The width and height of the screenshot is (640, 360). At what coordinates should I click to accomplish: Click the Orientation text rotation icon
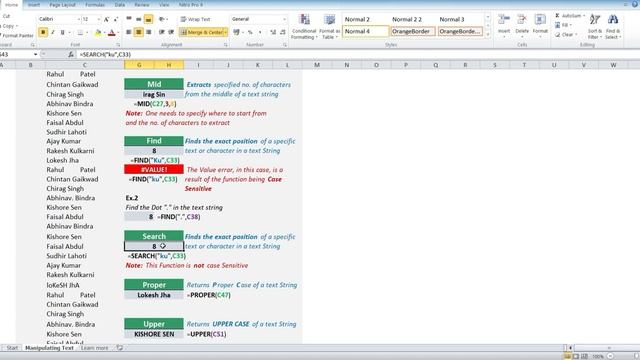click(163, 19)
